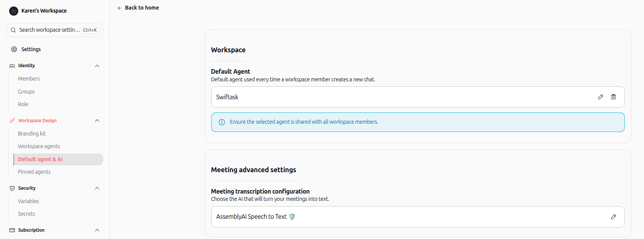Click the Default Agent heading
The height and width of the screenshot is (239, 644).
[231, 71]
